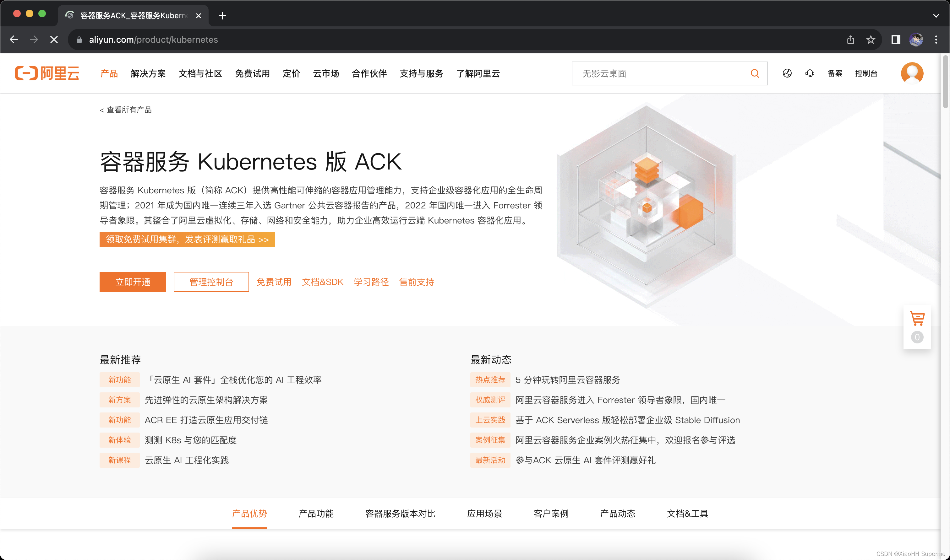Switch to 容器服务版本对比 tab
The width and height of the screenshot is (950, 560).
(x=400, y=514)
